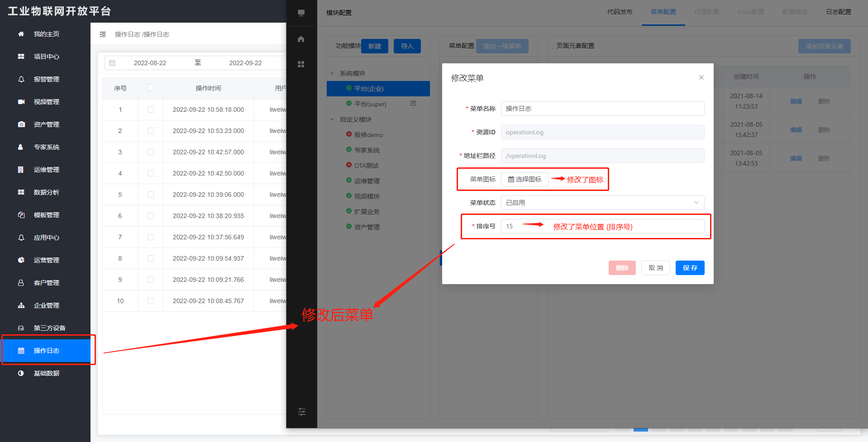Click the 菜单名称 input field
Screen dimensions: 868x442
(602, 109)
